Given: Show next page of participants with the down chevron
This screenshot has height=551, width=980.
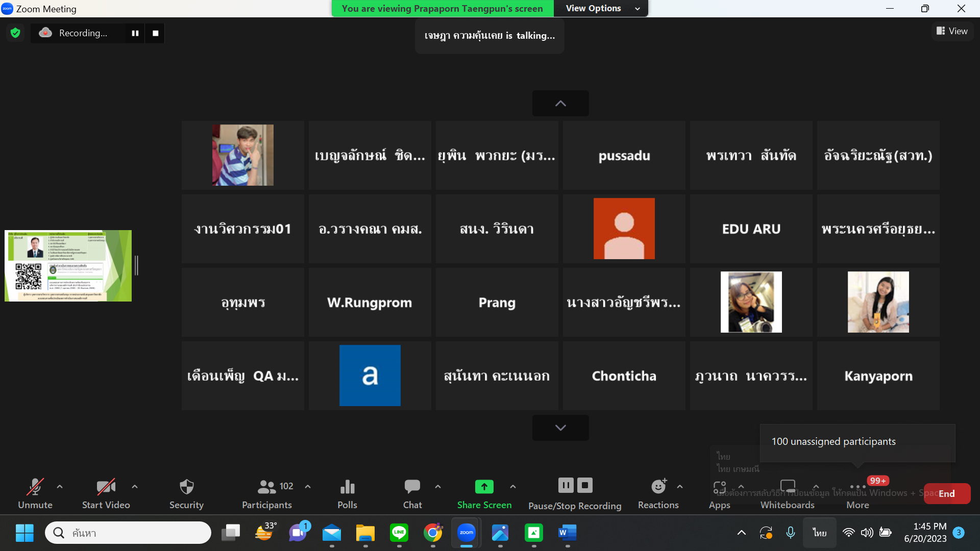Looking at the screenshot, I should tap(560, 428).
